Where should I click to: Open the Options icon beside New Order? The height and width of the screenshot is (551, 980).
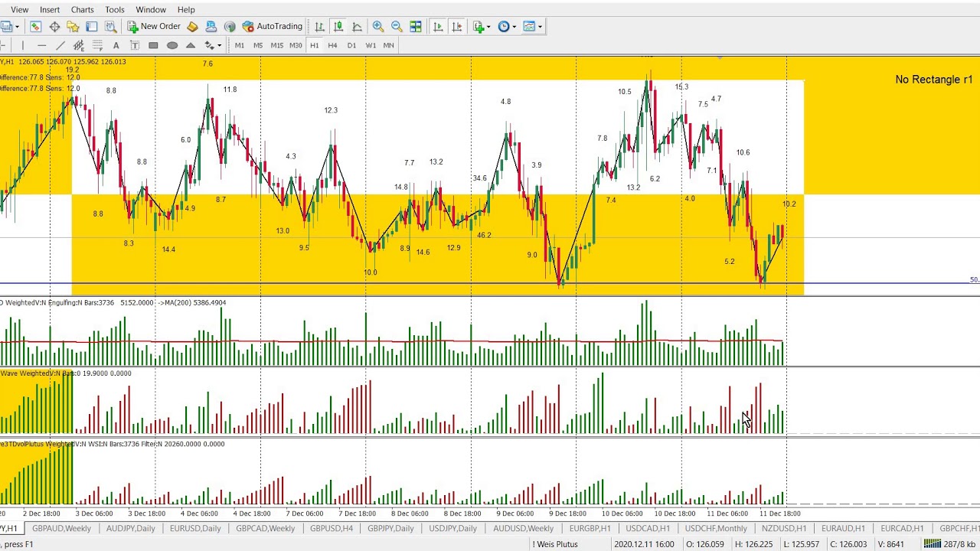click(211, 26)
